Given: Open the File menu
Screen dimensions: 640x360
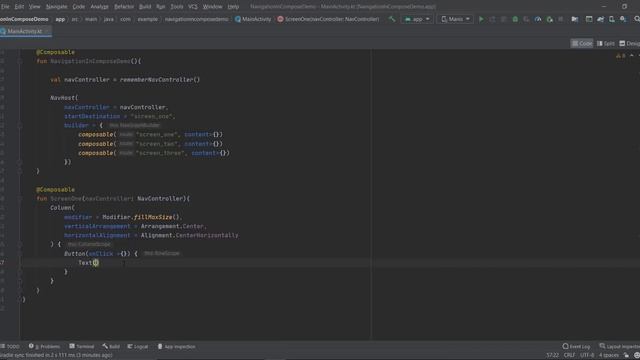Looking at the screenshot, I should [x=5, y=7].
